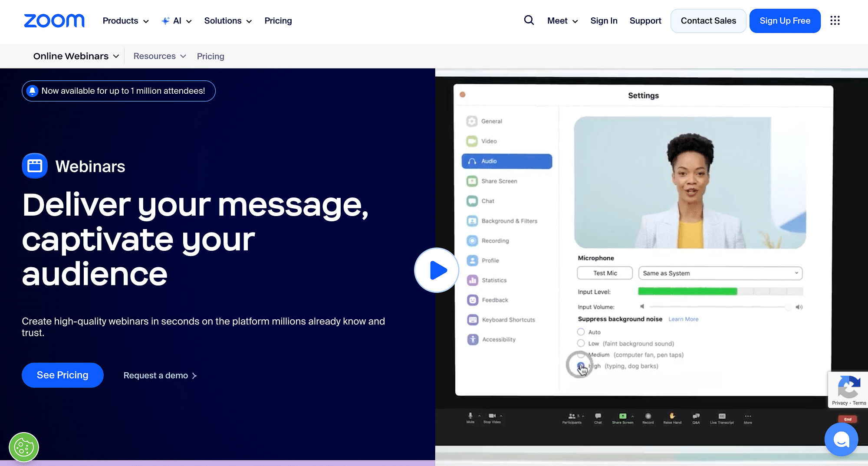Open Support page

coord(645,21)
